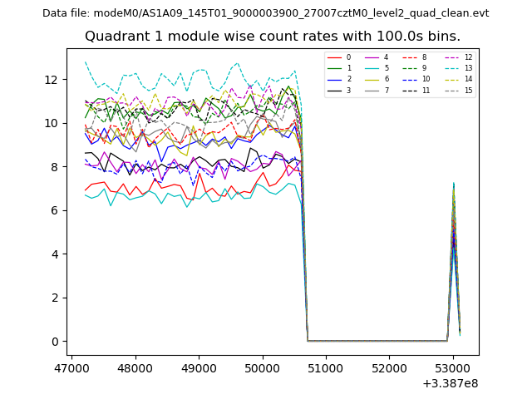Click the x-axis offset label +3.387e8
532x399 pixels.
tap(450, 383)
